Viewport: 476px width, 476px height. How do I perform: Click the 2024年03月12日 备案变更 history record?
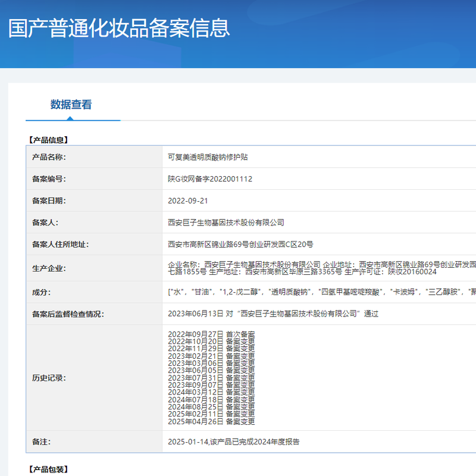pos(211,392)
